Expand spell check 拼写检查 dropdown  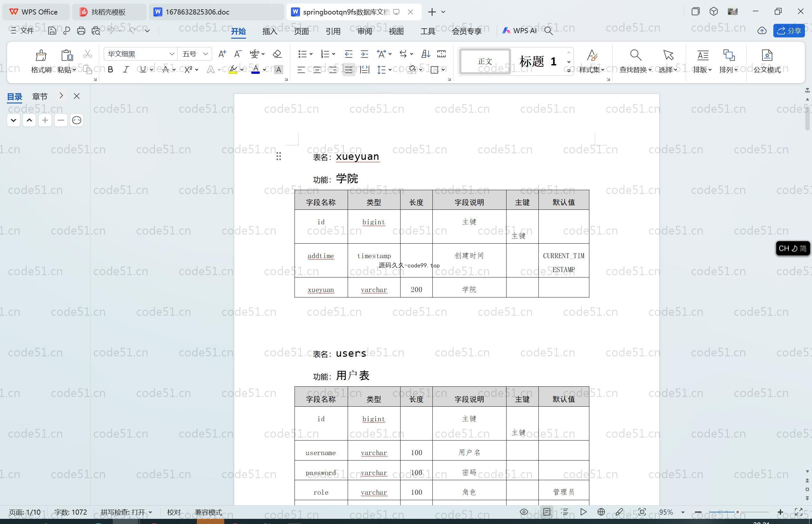150,512
